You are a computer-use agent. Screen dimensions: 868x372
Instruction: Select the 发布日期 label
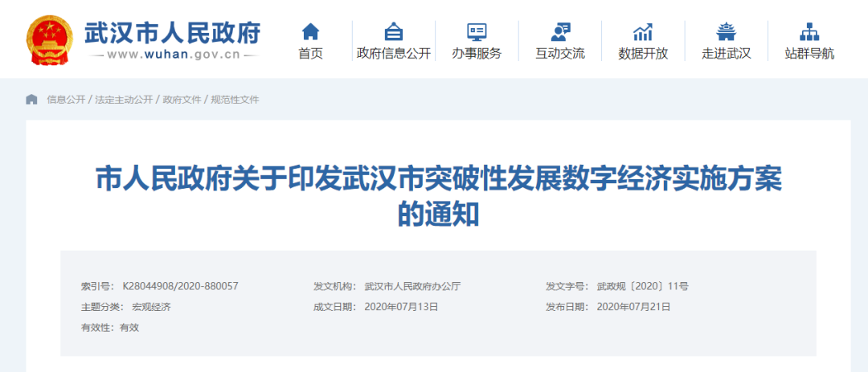tap(567, 307)
